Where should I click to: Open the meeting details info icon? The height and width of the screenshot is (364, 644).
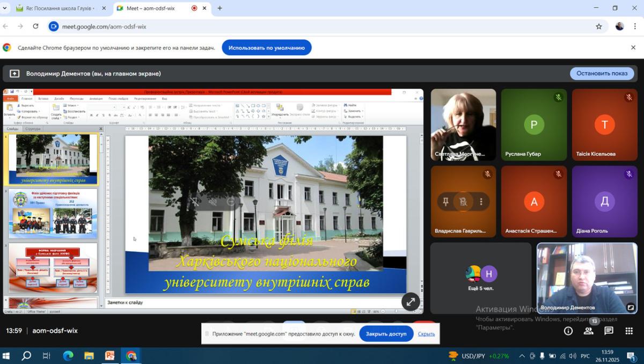(568, 331)
